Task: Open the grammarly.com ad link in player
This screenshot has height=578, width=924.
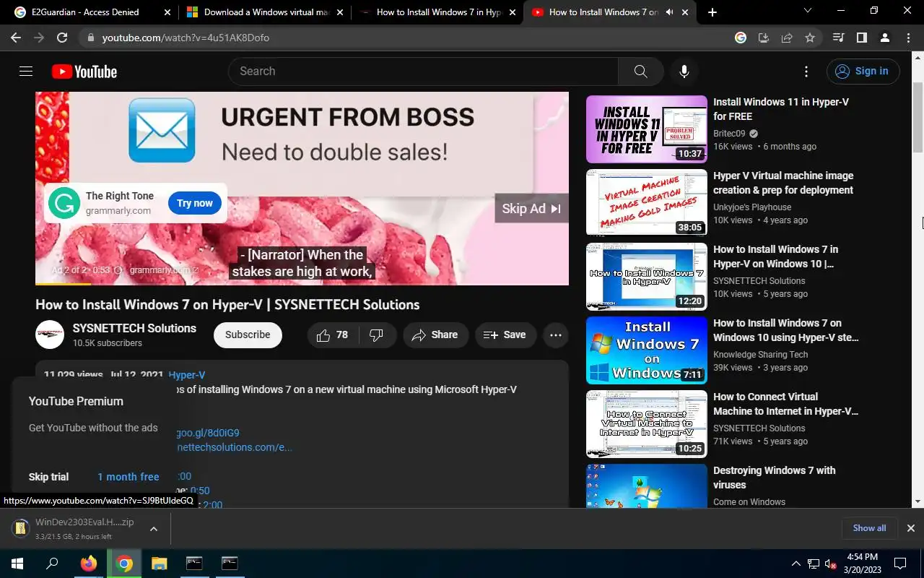Action: pos(164,270)
